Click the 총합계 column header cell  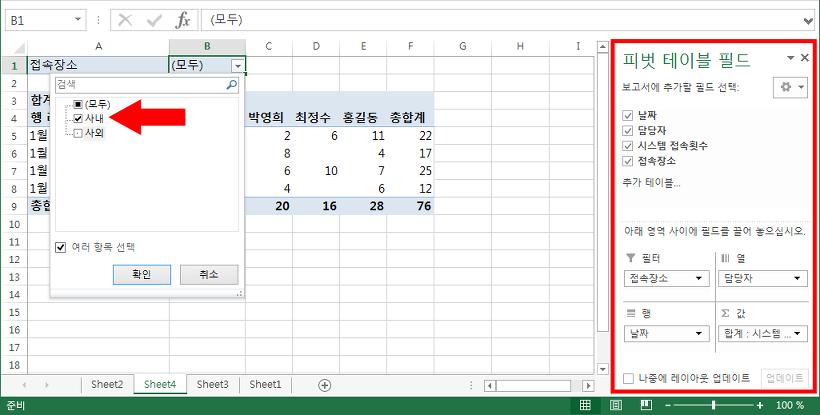tap(410, 118)
